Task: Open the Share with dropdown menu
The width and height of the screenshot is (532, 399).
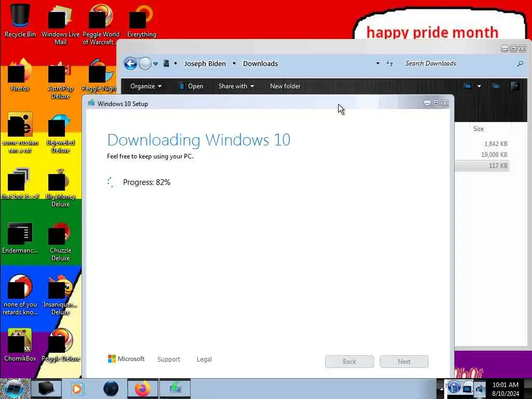Action: 236,86
